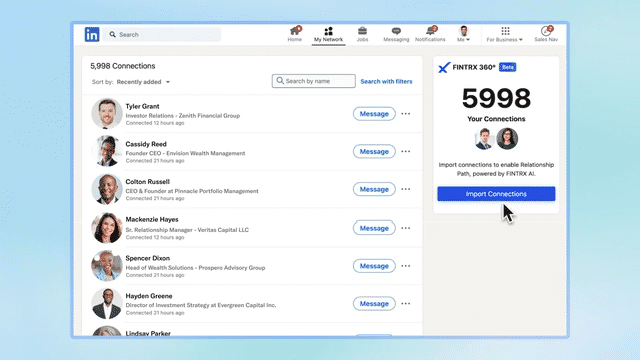This screenshot has height=360, width=640.
Task: Message Mackenzie Hayes
Action: pos(374,228)
